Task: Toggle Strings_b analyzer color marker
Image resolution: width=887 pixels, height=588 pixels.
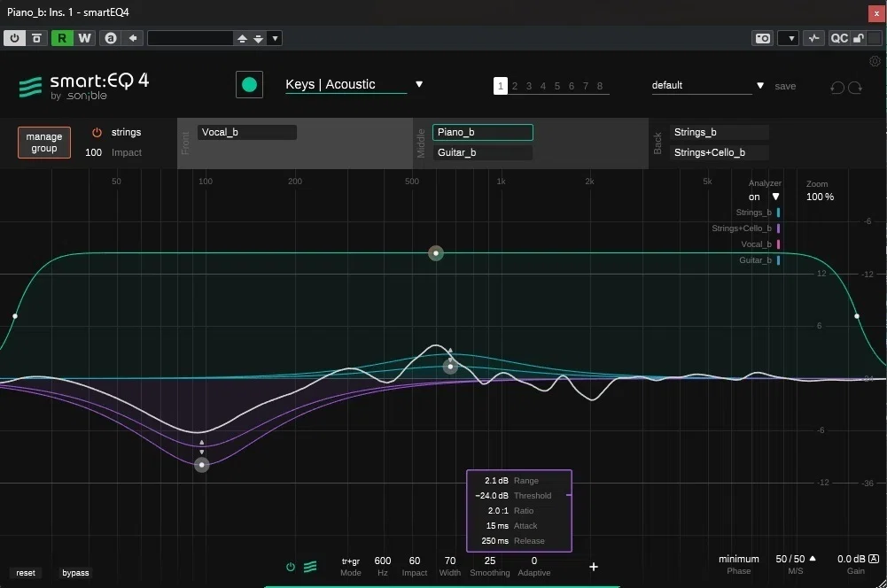Action: [778, 213]
